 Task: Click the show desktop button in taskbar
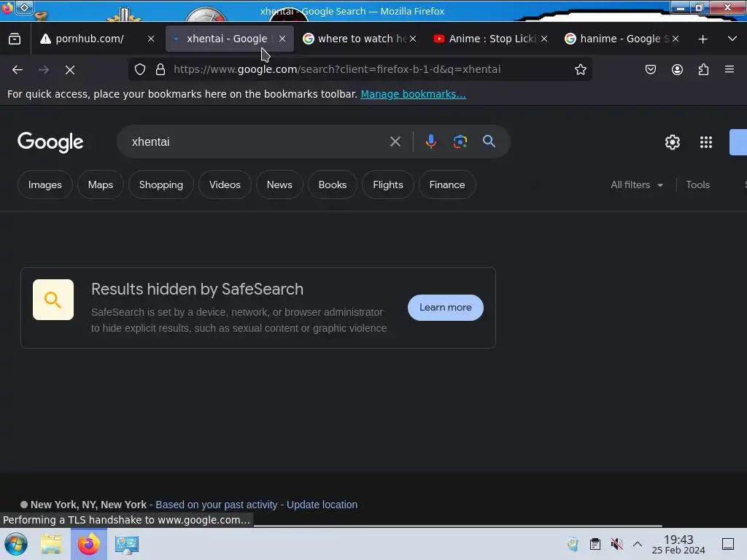pos(728,544)
